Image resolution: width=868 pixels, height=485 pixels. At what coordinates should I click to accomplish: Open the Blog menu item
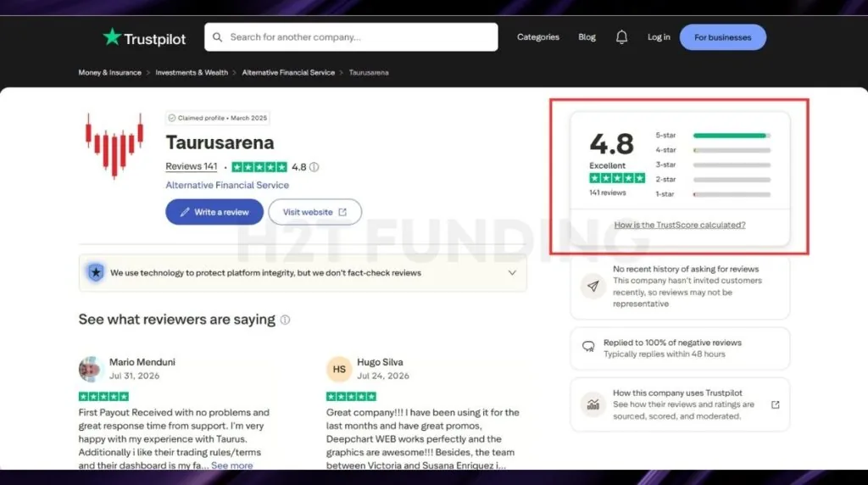tap(587, 37)
